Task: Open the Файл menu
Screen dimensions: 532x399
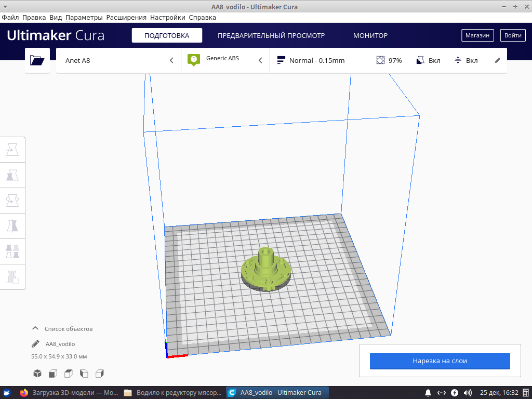Action: click(x=10, y=17)
